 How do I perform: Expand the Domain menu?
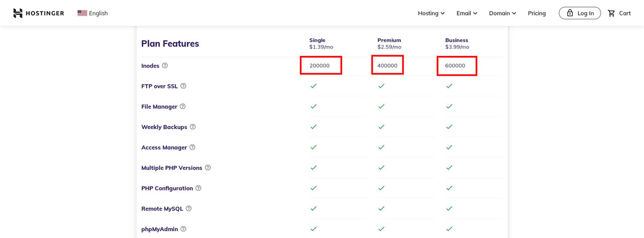[502, 13]
